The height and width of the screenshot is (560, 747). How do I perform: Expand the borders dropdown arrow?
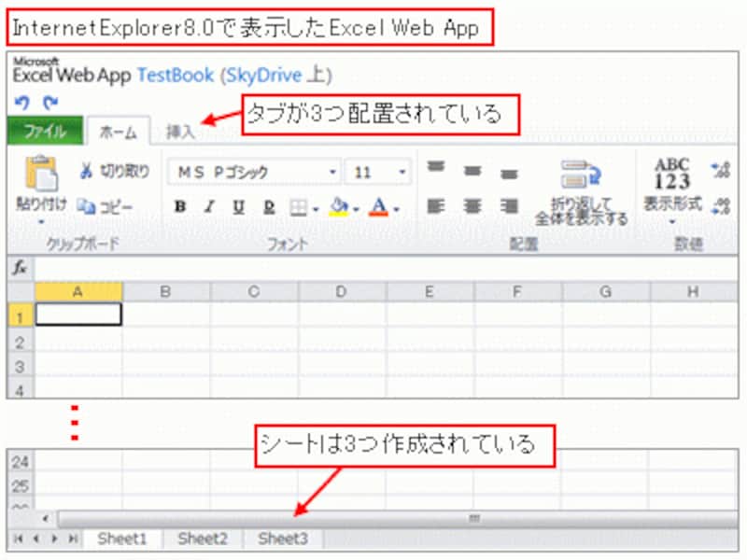tap(316, 208)
